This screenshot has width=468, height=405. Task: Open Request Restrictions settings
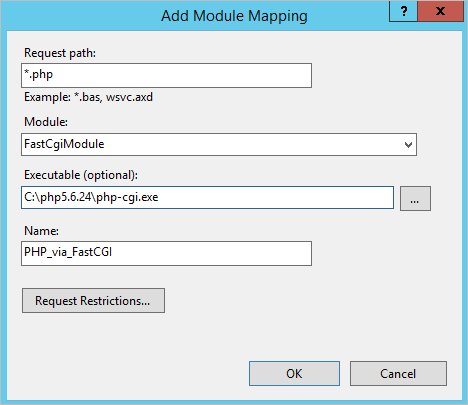pyautogui.click(x=93, y=301)
